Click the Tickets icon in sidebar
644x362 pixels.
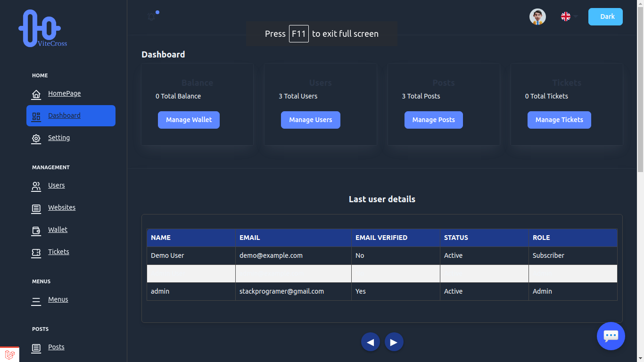tap(36, 253)
